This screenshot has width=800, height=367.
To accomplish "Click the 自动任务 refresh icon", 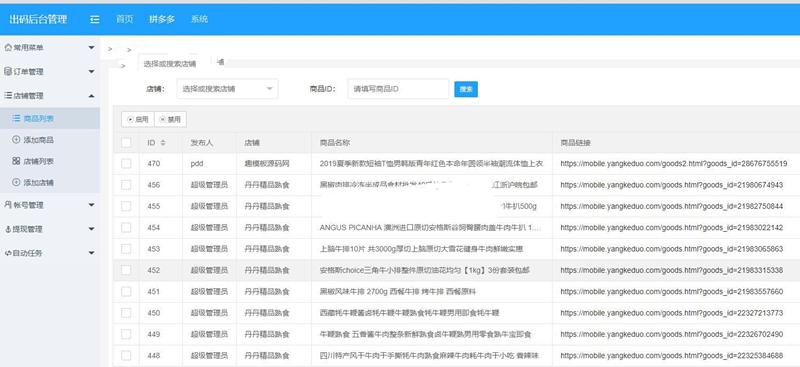I will pos(8,253).
